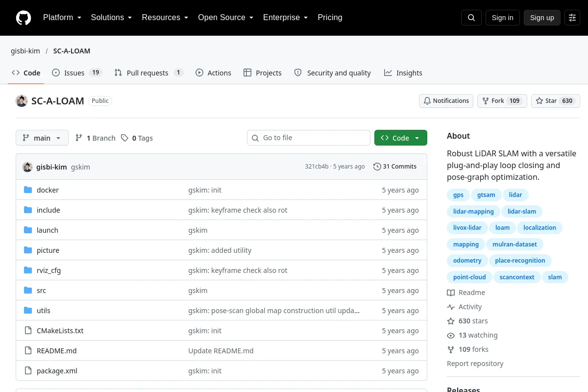Open the main branch selector dropdown
The image size is (588, 392).
pos(42,138)
